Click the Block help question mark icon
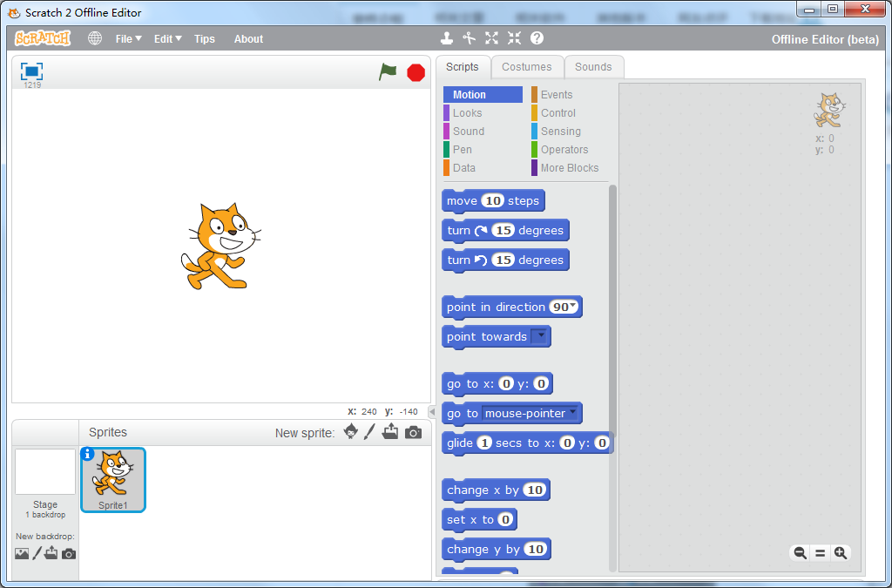 [x=537, y=38]
